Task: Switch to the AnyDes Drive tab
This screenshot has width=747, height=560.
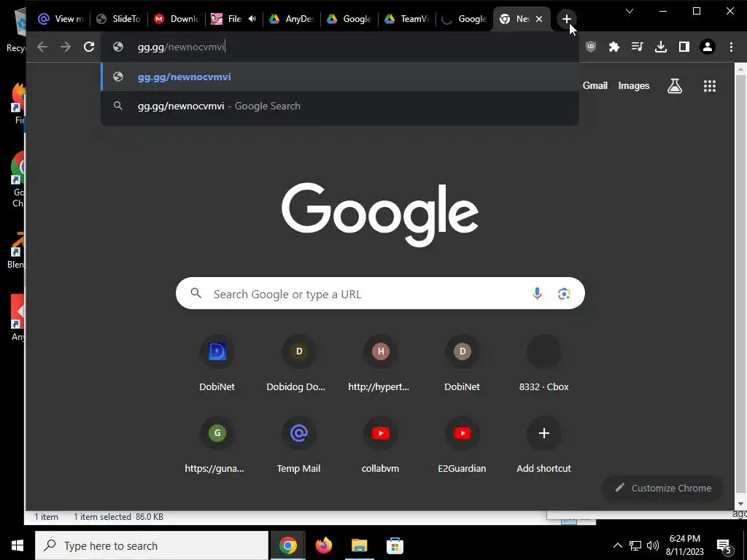Action: pos(292,19)
